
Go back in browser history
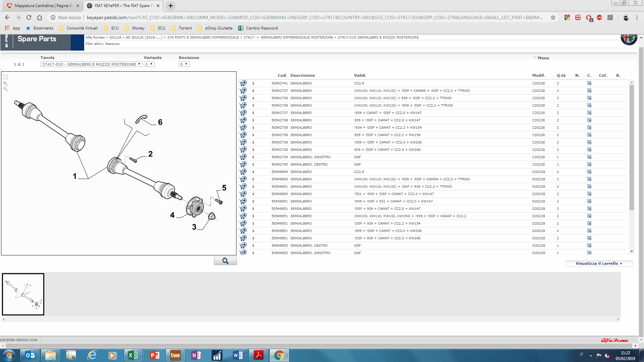tap(7, 17)
